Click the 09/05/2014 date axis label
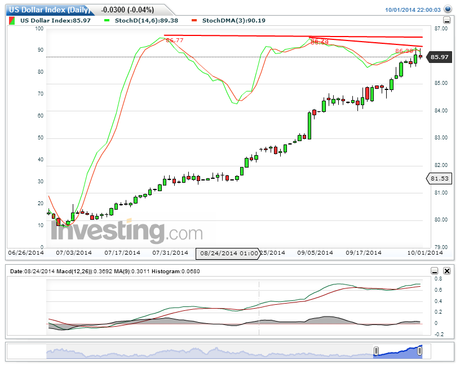This screenshot has width=460, height=366. click(315, 253)
